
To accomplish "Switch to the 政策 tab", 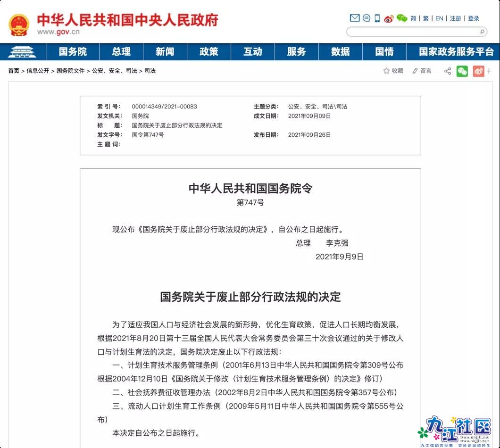I will click(x=208, y=52).
